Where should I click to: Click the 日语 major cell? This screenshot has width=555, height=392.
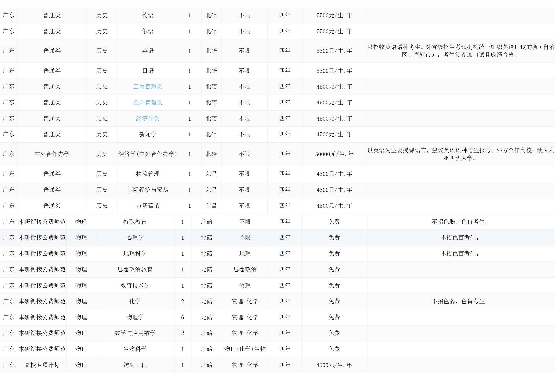tap(148, 71)
